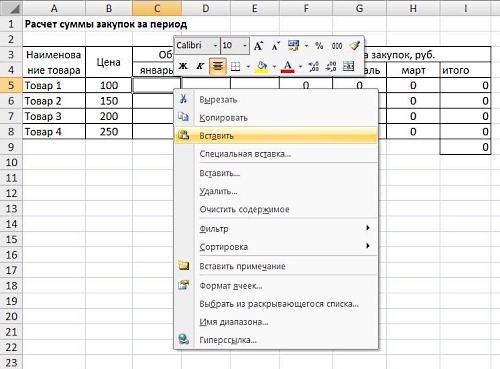Toggle italic with the К button

[x=200, y=66]
